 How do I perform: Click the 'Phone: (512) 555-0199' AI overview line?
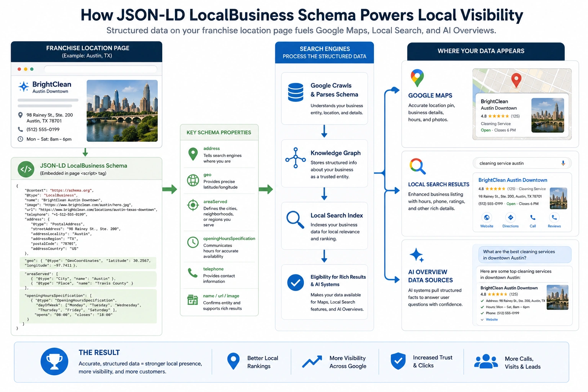point(502,313)
